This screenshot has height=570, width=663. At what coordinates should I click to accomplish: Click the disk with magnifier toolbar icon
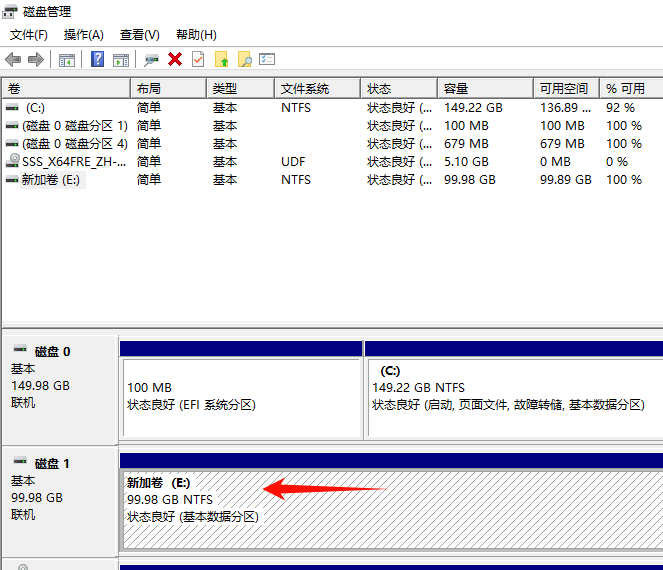coord(151,60)
